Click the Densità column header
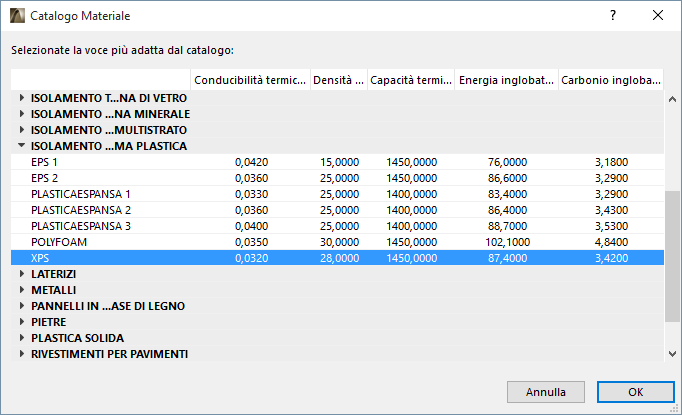This screenshot has height=415, width=682. pos(339,80)
